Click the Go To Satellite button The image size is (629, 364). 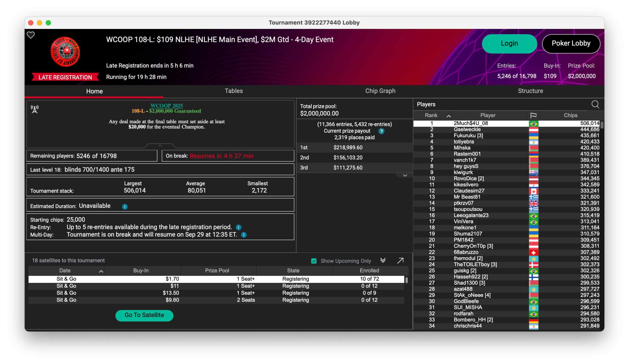point(144,315)
